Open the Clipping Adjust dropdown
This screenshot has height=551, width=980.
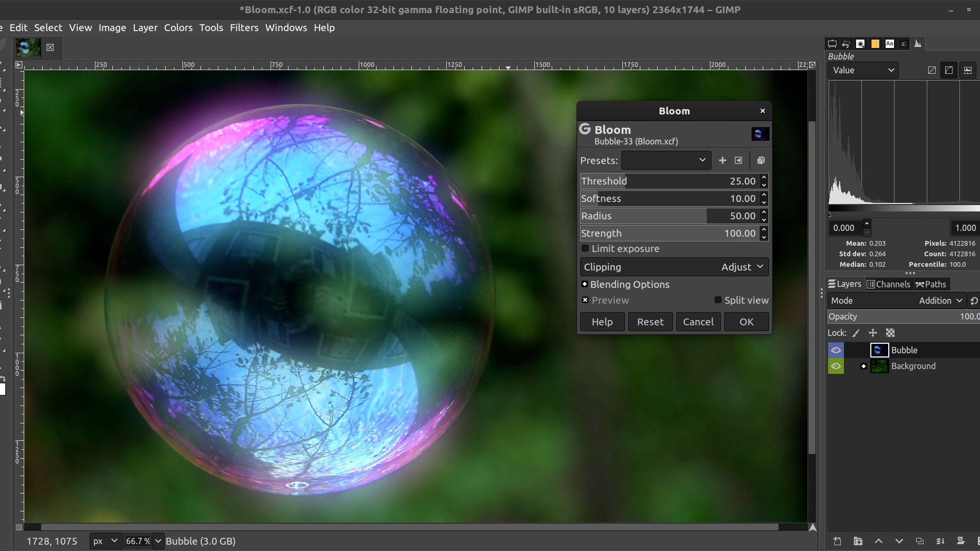(x=741, y=267)
